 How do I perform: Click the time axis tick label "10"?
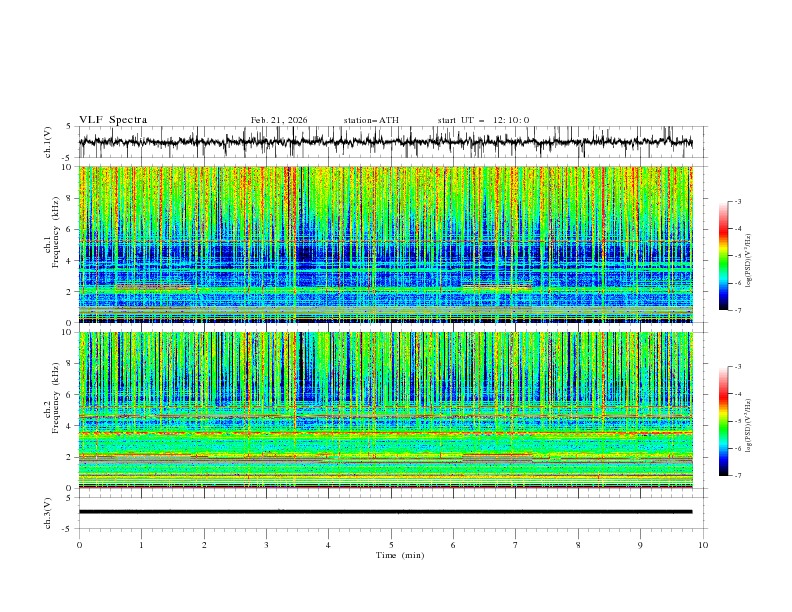pyautogui.click(x=703, y=545)
